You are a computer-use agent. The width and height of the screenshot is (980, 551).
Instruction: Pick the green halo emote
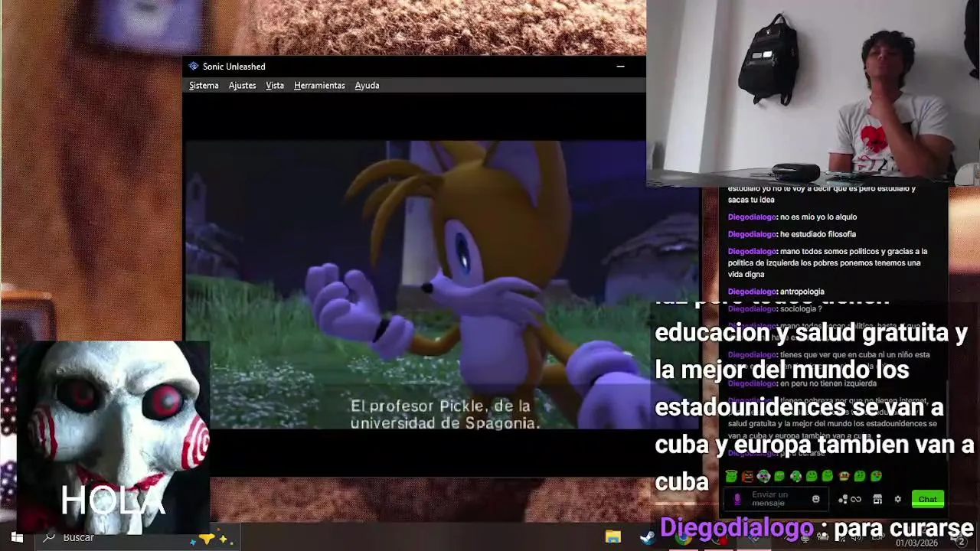coord(731,476)
